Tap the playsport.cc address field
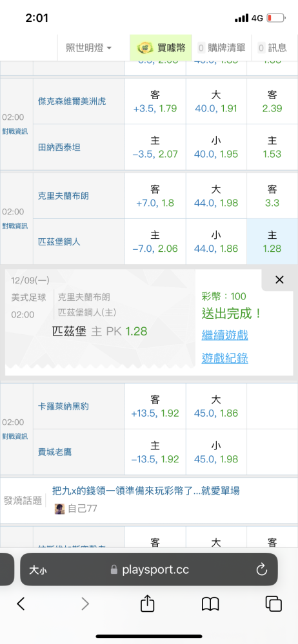Image resolution: width=298 pixels, height=644 pixels. point(149,569)
